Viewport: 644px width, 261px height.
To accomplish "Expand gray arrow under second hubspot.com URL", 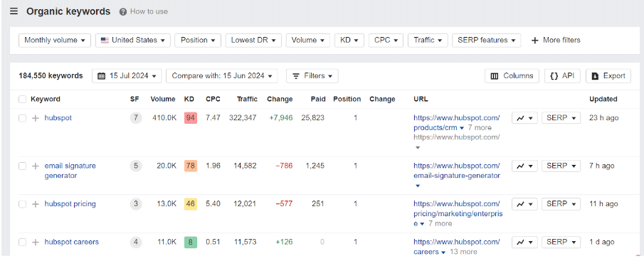I will 418,147.
